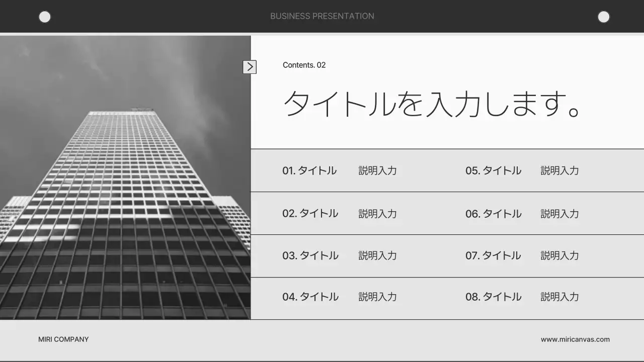Click the white circle icon at top left
Viewport: 644px width, 362px height.
pos(45,17)
